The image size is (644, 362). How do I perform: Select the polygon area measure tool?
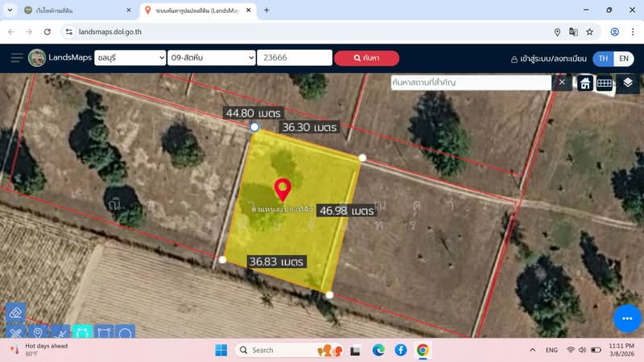[x=83, y=332]
